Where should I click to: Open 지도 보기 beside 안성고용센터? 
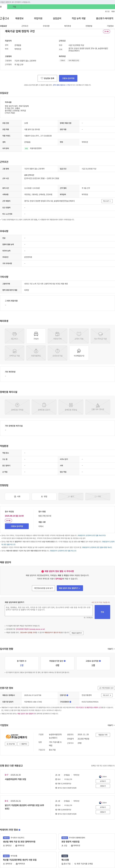tap(107, 695)
